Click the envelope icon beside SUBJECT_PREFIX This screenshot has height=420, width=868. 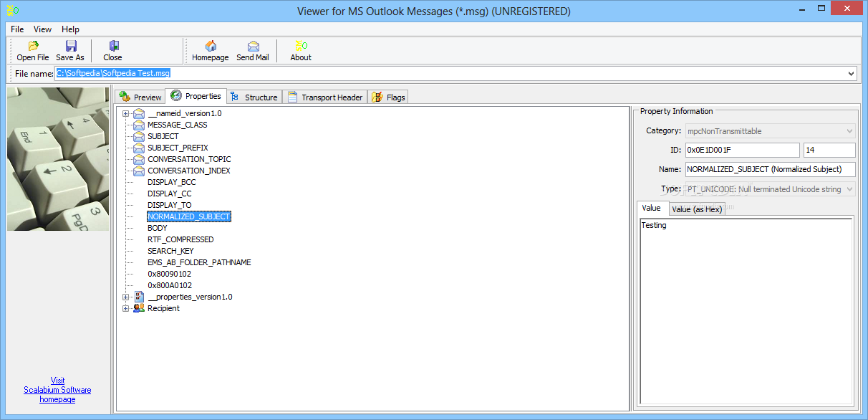pyautogui.click(x=139, y=148)
